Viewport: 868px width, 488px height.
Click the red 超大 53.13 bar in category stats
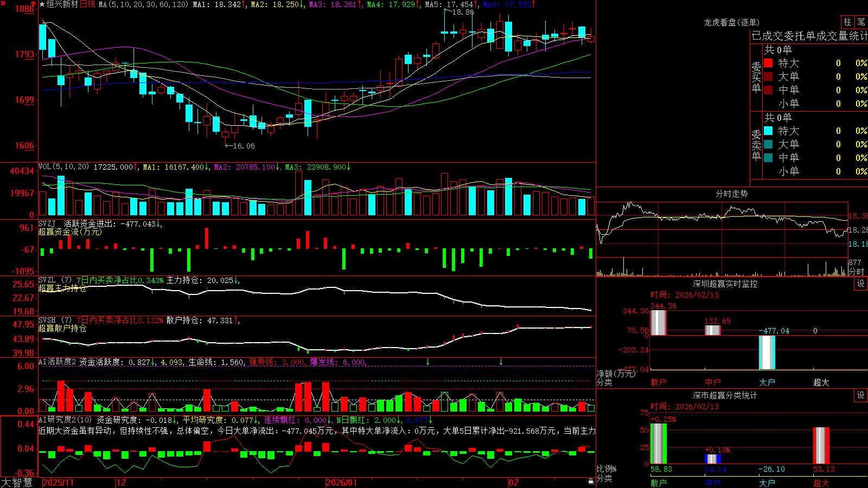click(x=821, y=446)
